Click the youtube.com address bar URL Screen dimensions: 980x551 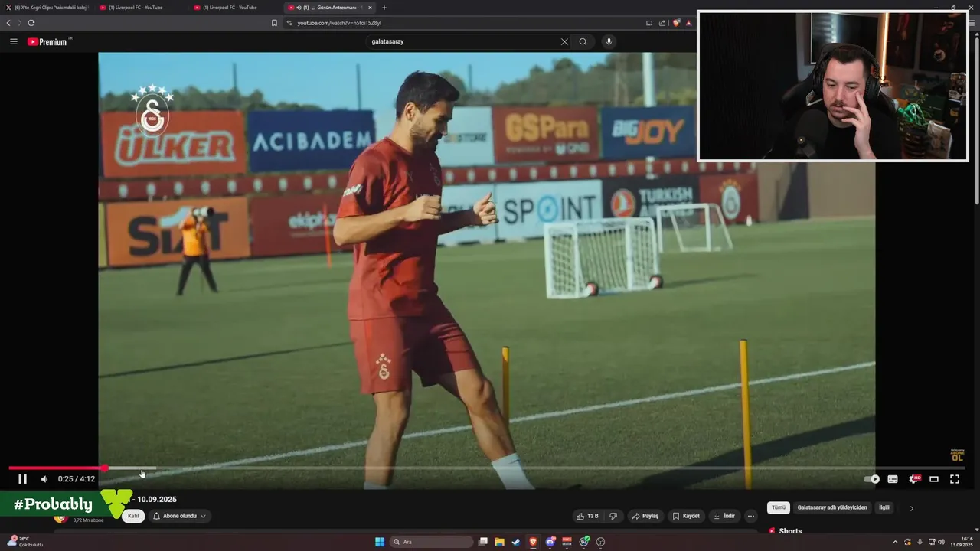pyautogui.click(x=339, y=23)
